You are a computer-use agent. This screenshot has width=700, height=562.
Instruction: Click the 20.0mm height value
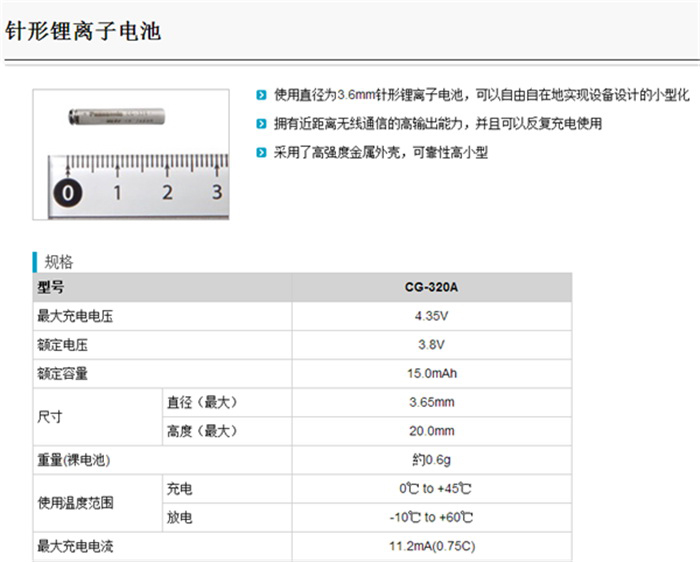coord(432,431)
